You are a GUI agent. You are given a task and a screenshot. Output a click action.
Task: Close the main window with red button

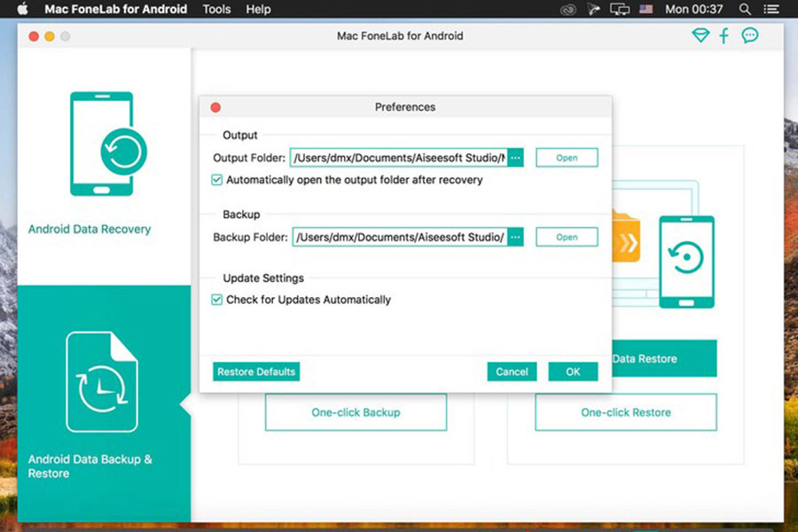click(34, 36)
